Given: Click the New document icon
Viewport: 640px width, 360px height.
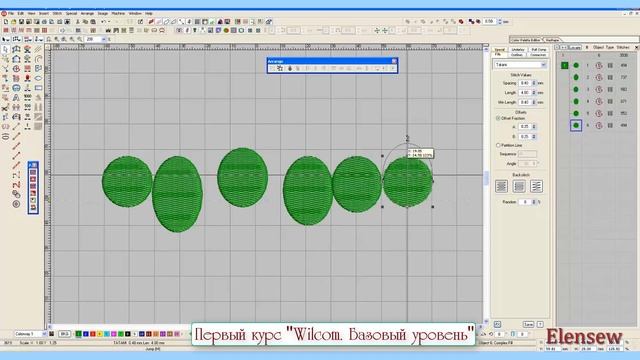Looking at the screenshot, I should tap(6, 22).
